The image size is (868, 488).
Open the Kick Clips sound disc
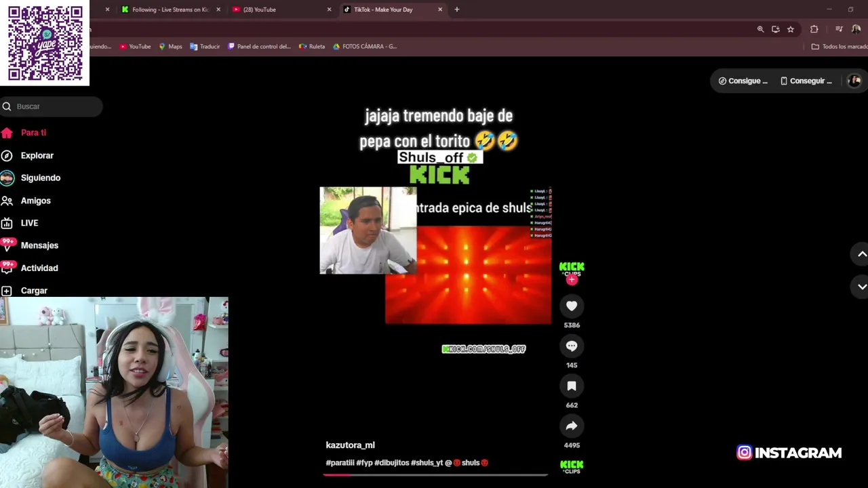[x=572, y=466]
